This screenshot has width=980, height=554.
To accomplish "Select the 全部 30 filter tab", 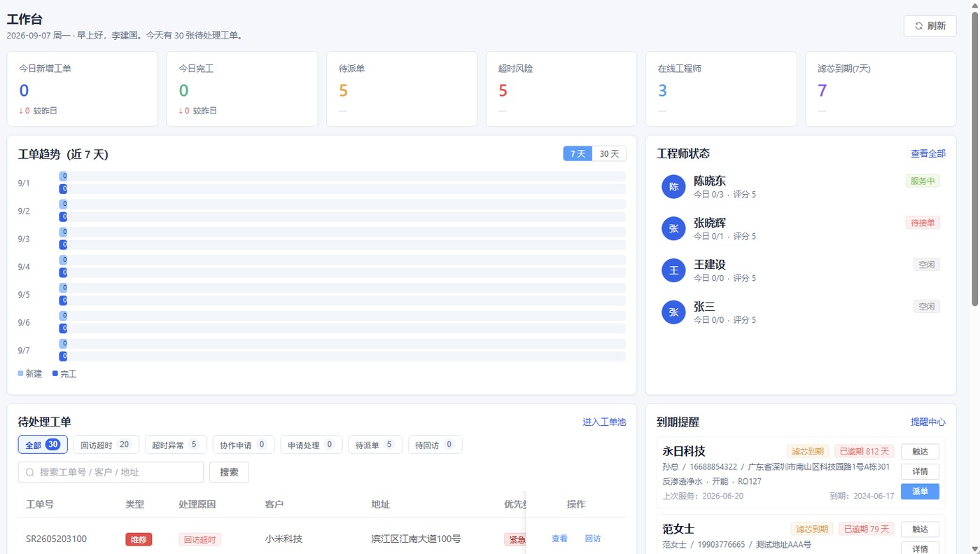I will (x=43, y=445).
